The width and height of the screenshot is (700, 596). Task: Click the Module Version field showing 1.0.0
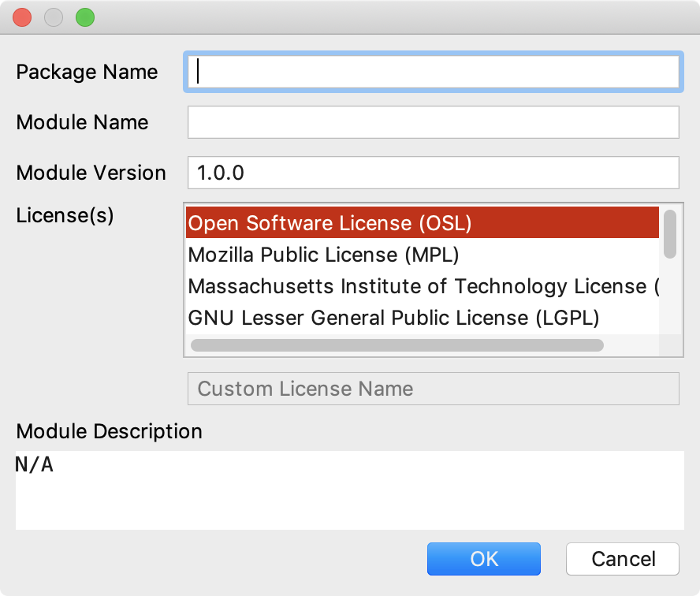(433, 173)
